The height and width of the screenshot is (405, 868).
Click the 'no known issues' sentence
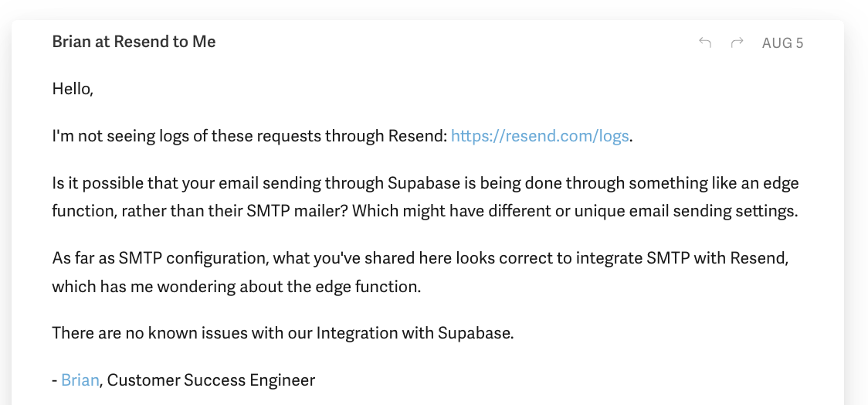point(283,333)
